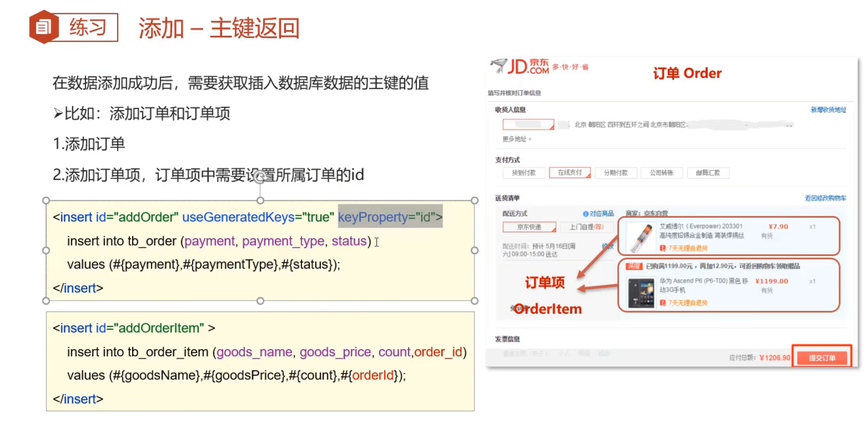
Task: Click the middle-left handle of the addOrder box
Action: tap(46, 250)
